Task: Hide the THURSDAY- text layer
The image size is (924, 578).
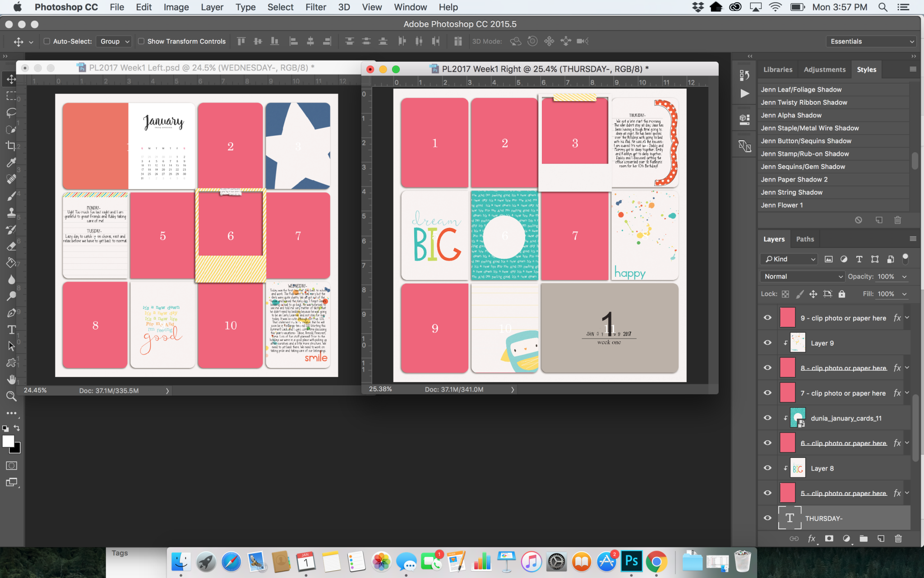Action: tap(767, 518)
